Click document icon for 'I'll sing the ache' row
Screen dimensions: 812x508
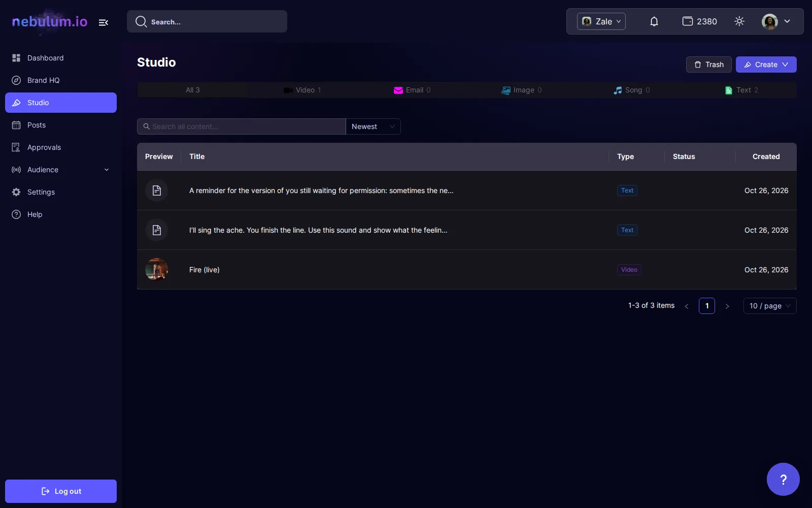click(x=157, y=230)
